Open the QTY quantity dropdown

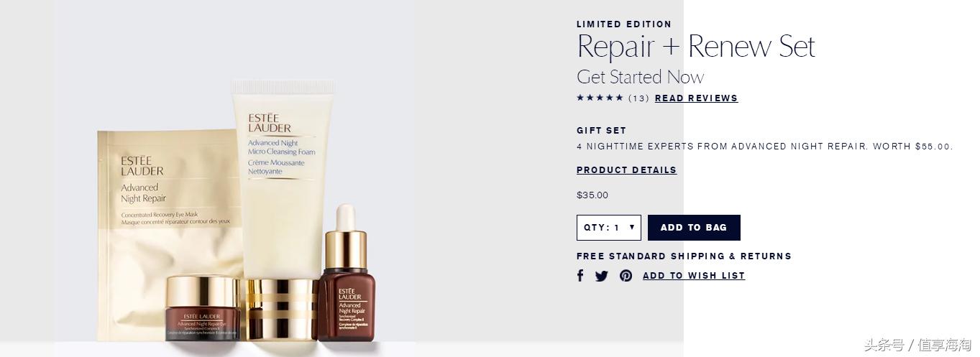(x=608, y=228)
